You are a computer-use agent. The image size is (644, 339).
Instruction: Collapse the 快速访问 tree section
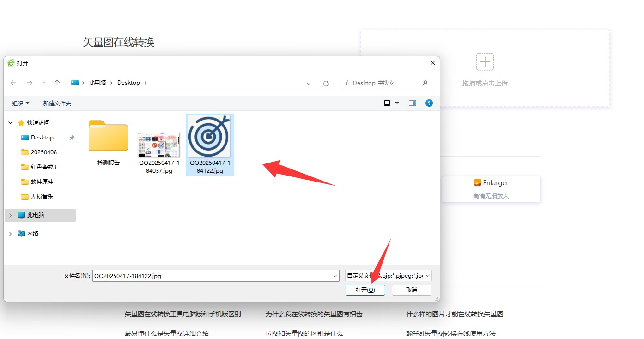[11, 123]
